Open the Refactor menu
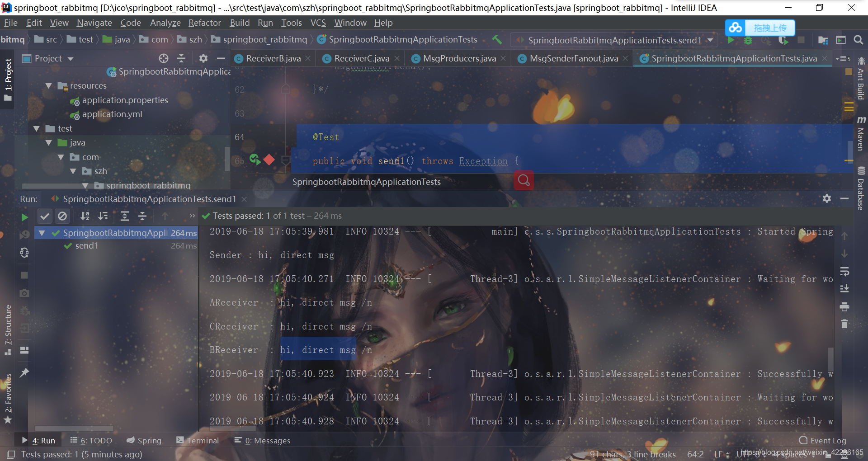Image resolution: width=868 pixels, height=461 pixels. pyautogui.click(x=205, y=23)
